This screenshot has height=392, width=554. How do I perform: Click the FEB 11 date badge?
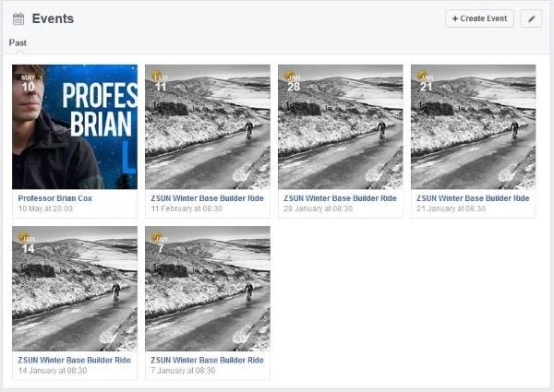[161, 83]
